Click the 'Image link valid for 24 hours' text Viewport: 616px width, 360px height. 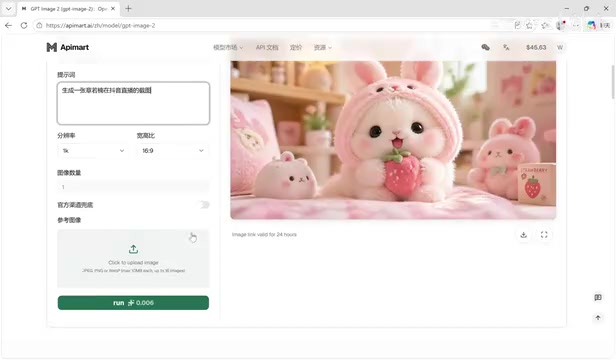click(x=264, y=234)
